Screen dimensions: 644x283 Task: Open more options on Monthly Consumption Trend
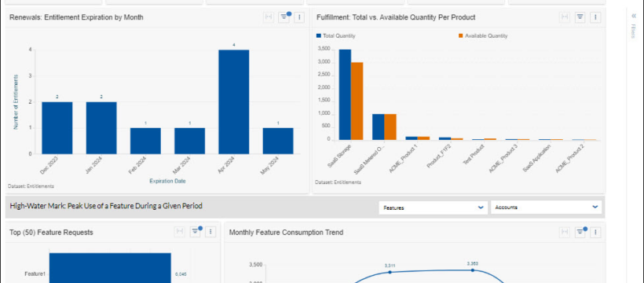[595, 233]
